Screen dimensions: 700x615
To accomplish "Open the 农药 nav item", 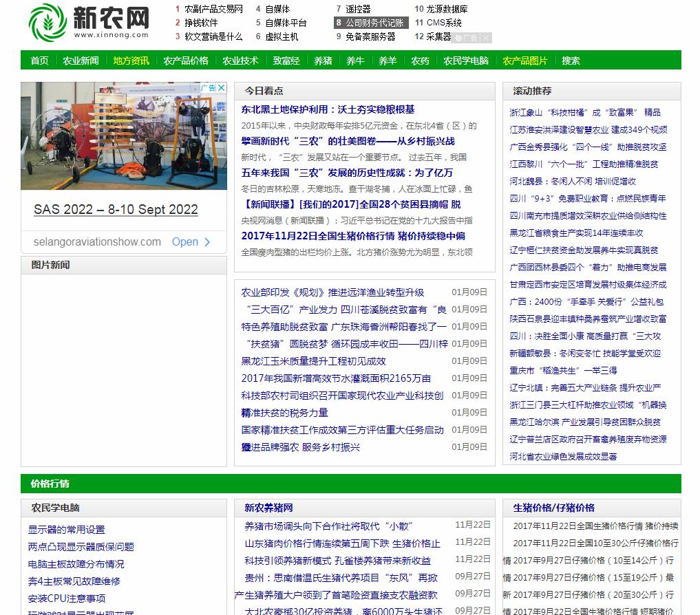I will pos(420,61).
